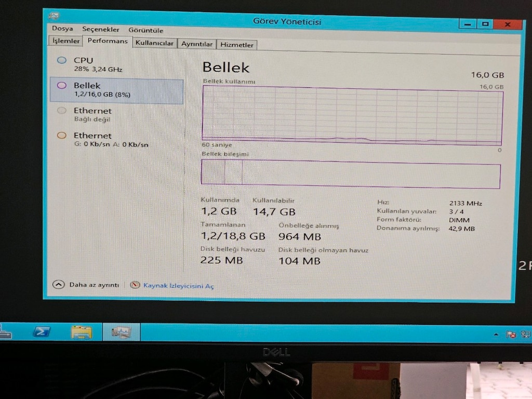
Task: Click the Kullanımda value 1,2 GB
Action: pos(219,211)
